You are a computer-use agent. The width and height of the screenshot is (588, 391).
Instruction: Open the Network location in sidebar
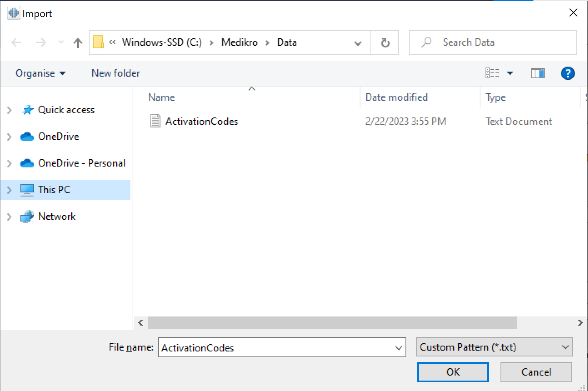coord(57,217)
